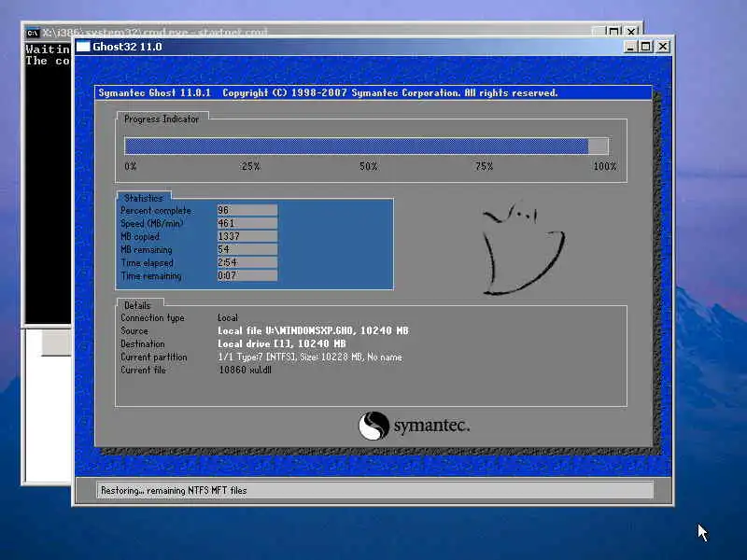Click the 25% marker on progress scale
This screenshot has width=747, height=560.
250,166
